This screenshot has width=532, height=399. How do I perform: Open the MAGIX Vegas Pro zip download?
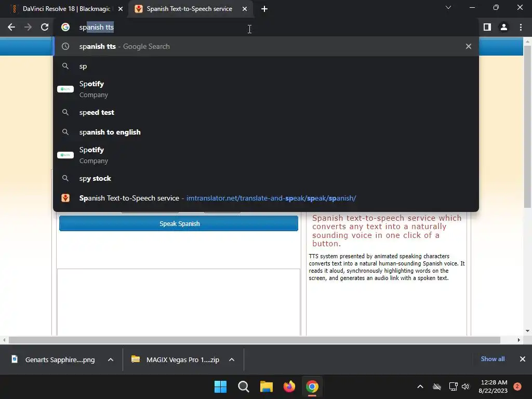coord(175,360)
